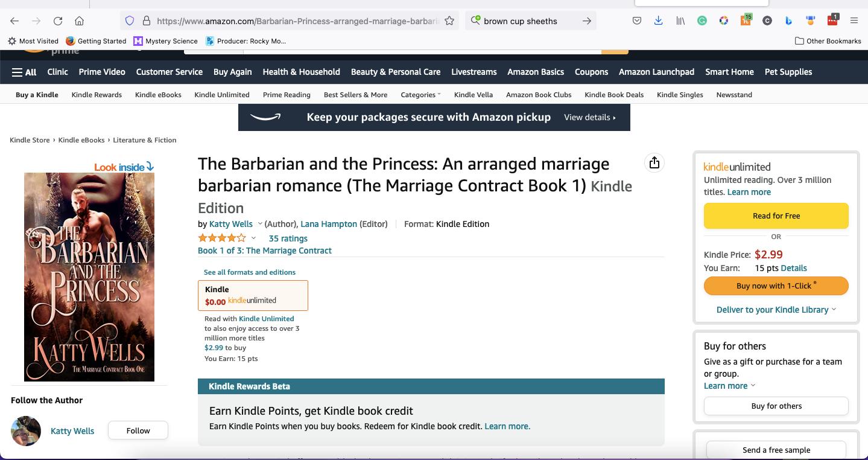Click the Buy for others button
868x460 pixels.
click(776, 406)
